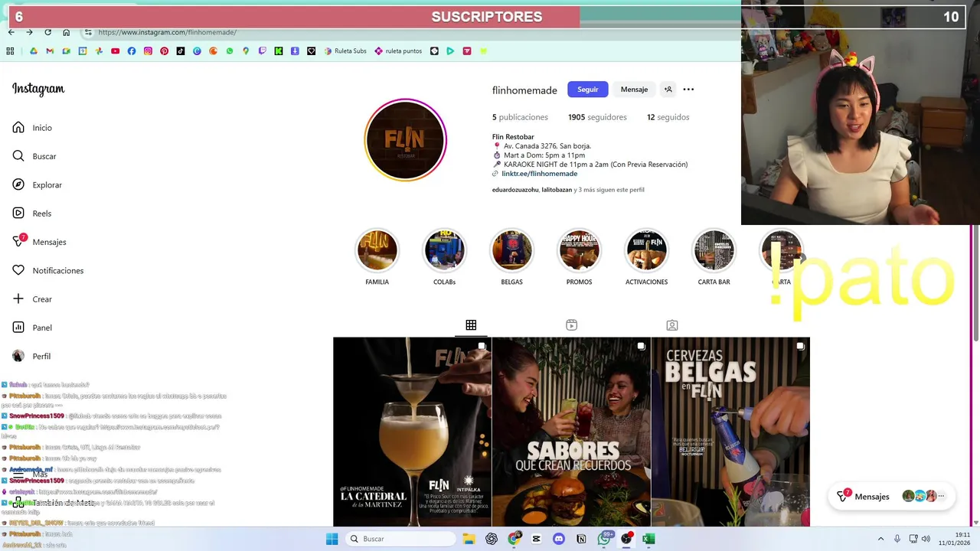The height and width of the screenshot is (551, 980).
Task: Click the Instagram logo wordmark
Action: 38,90
